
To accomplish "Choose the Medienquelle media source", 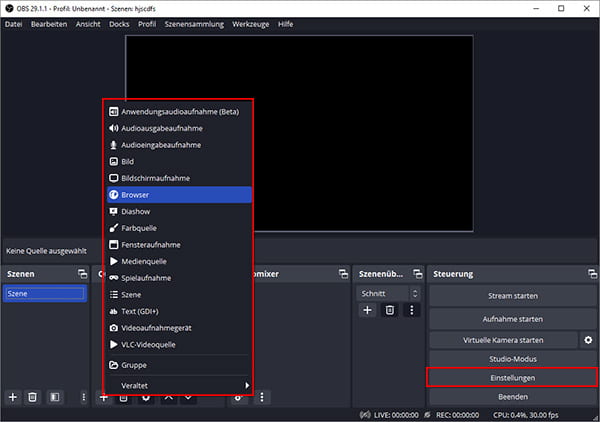I will (x=179, y=261).
